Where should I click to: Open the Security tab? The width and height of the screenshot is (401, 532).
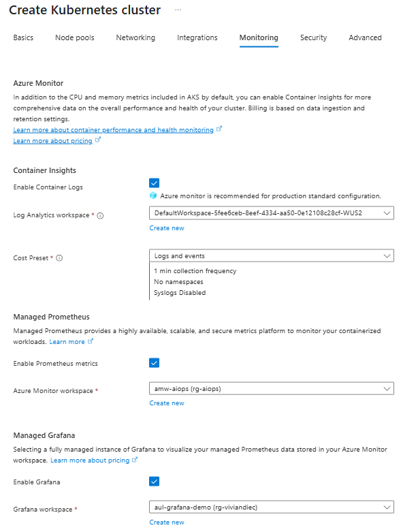pyautogui.click(x=314, y=37)
